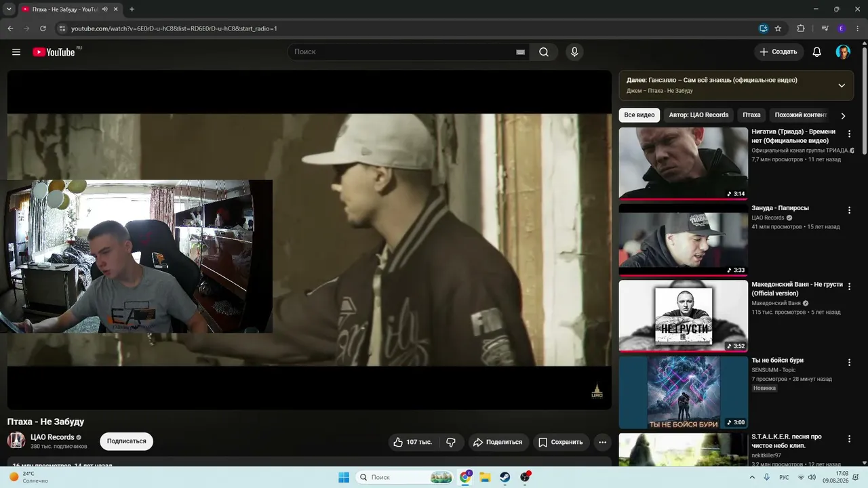The height and width of the screenshot is (488, 868).
Task: Open the Chrome three-dot menu
Action: [x=858, y=28]
